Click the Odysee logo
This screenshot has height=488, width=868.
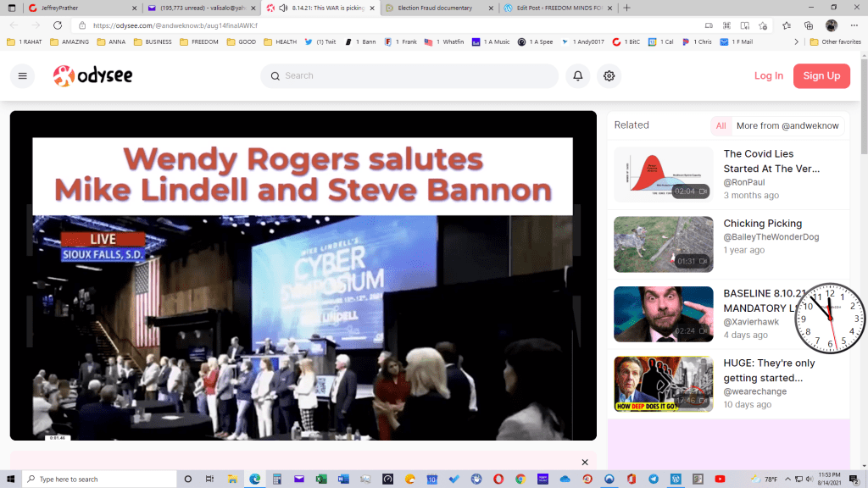point(92,76)
